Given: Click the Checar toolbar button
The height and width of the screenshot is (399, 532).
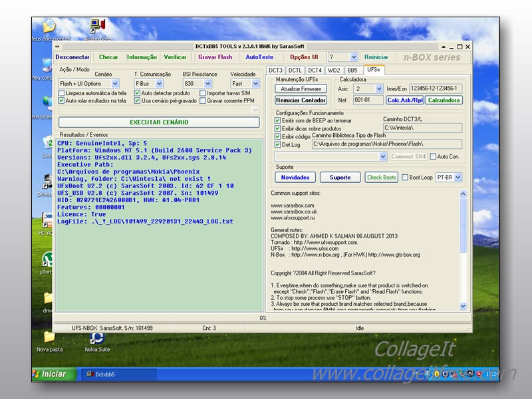Looking at the screenshot, I should [x=108, y=57].
